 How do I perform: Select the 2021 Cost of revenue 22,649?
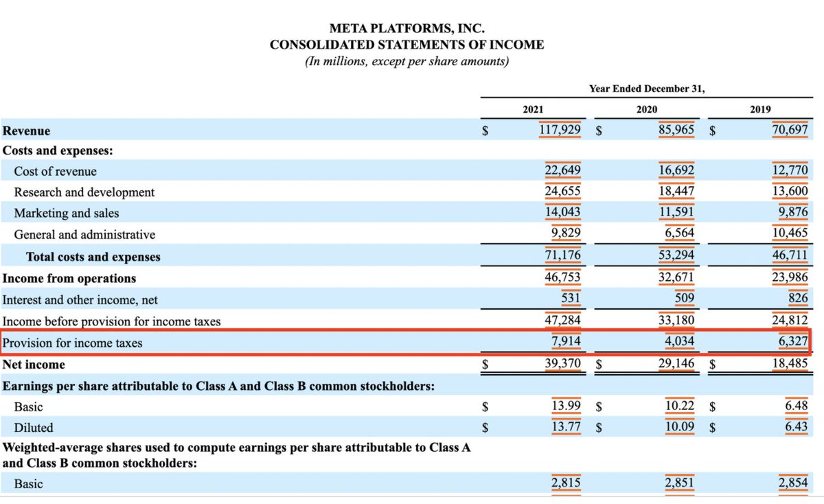point(563,170)
